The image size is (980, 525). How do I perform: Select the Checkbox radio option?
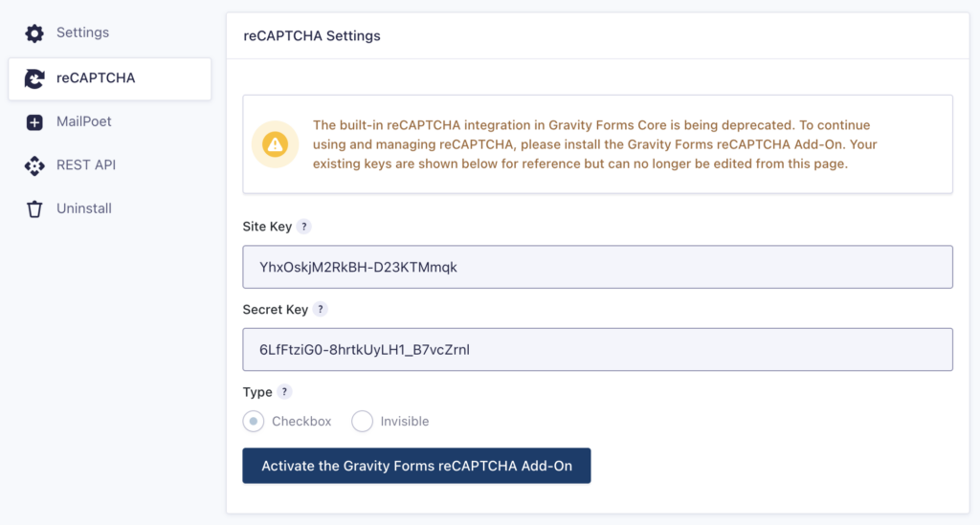253,422
